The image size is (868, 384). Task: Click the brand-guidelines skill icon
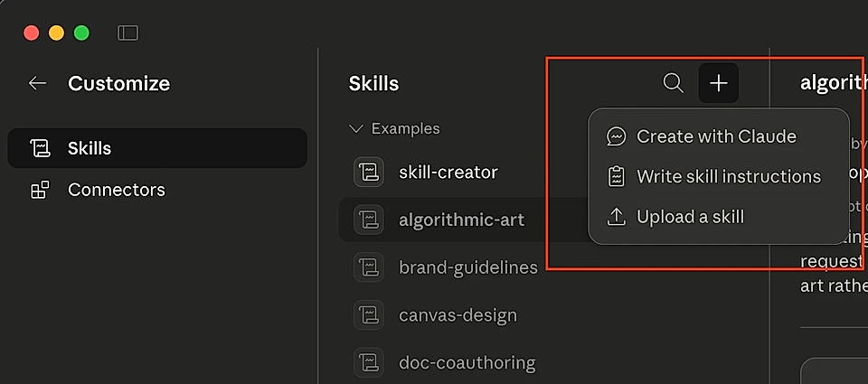coord(368,267)
